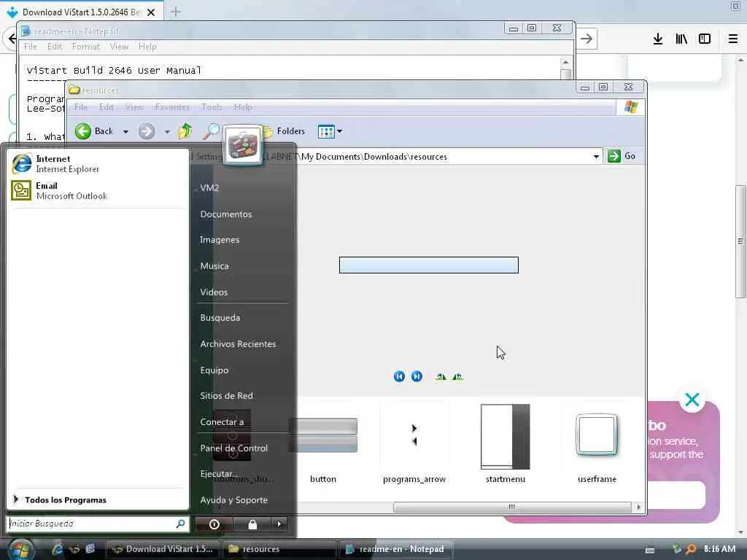The width and height of the screenshot is (747, 560).
Task: Open Help menu in resources window
Action: pyautogui.click(x=243, y=107)
